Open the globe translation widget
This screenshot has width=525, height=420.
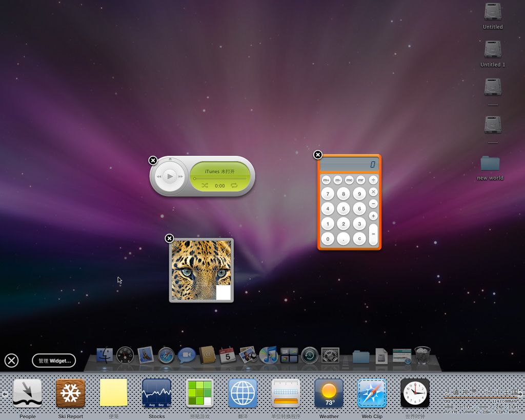click(x=243, y=393)
